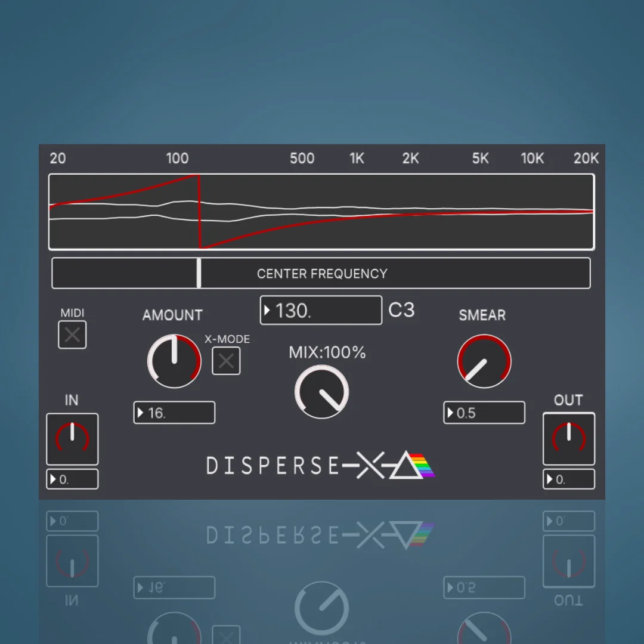Click the MIX:100% knob

click(321, 392)
